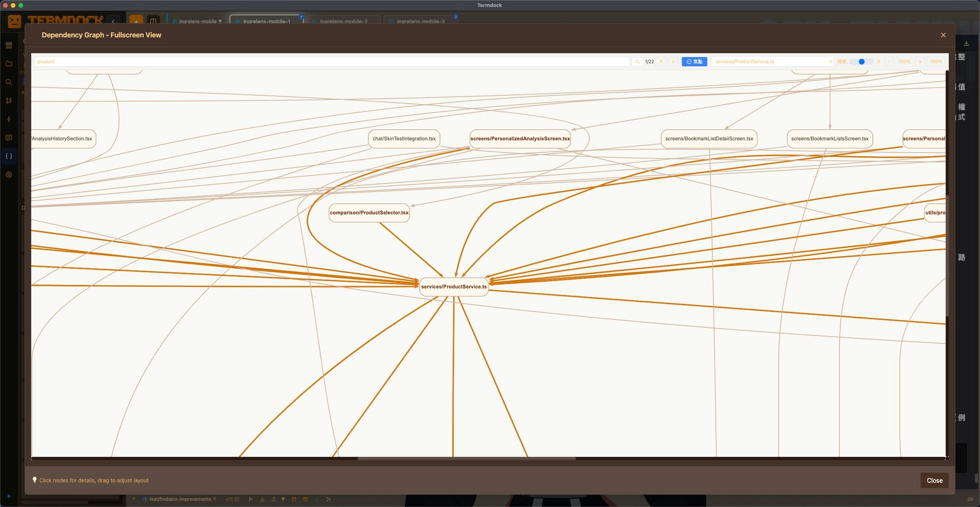Click the Close button in the dialog footer
Viewport: 980px width, 507px height.
(x=934, y=480)
